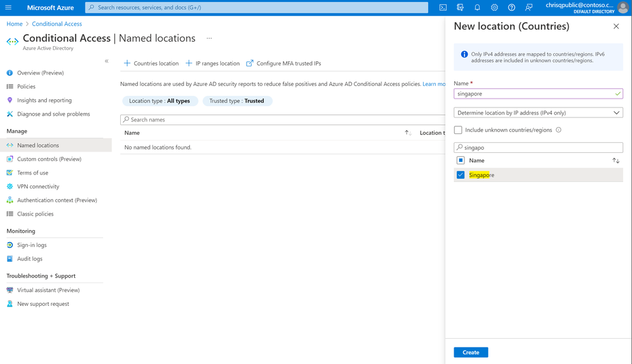Image resolution: width=632 pixels, height=364 pixels.
Task: Click the country search box with singapo
Action: pyautogui.click(x=538, y=147)
